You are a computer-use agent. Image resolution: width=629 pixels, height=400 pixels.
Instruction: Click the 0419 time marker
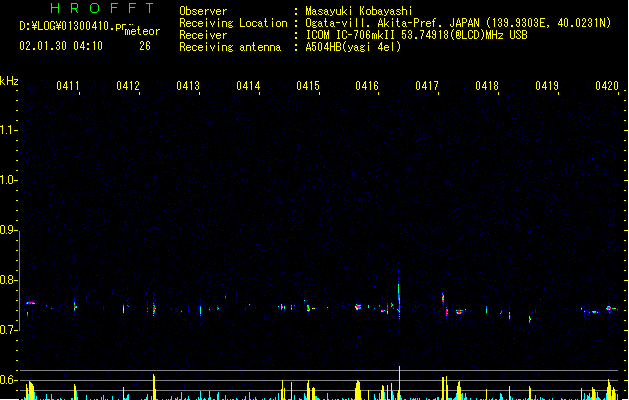tap(547, 86)
